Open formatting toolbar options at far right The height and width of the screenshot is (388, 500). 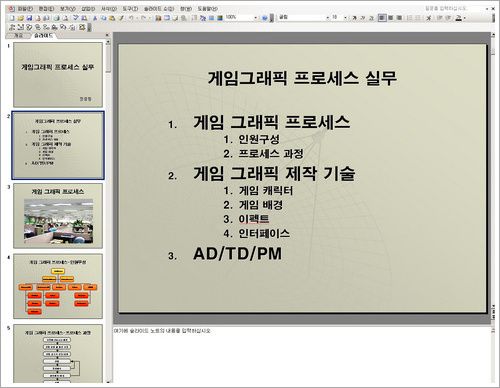click(x=493, y=18)
